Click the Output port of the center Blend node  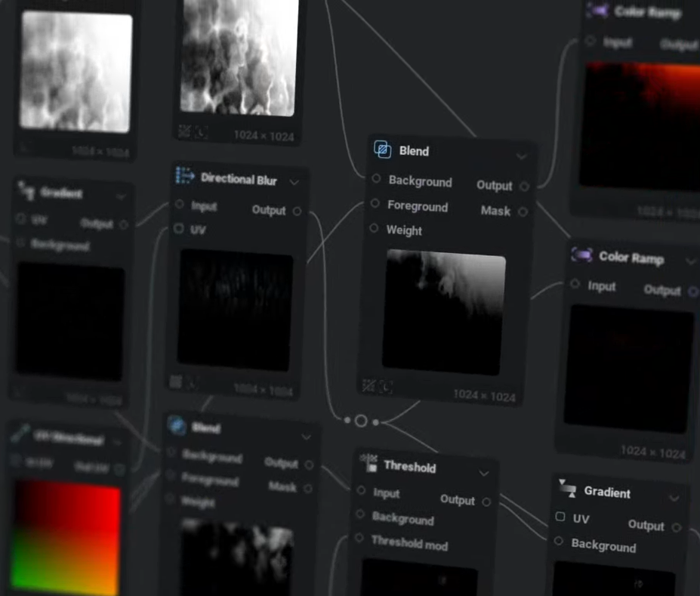[525, 186]
